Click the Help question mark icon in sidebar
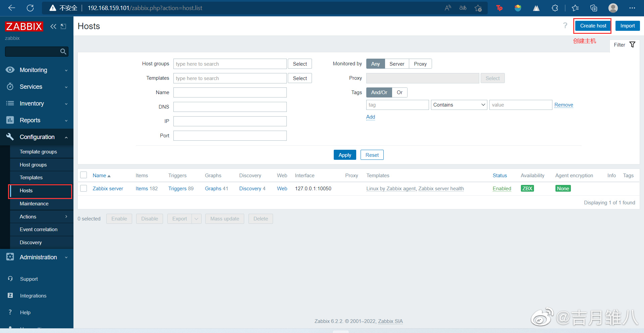This screenshot has width=644, height=333. click(x=10, y=312)
